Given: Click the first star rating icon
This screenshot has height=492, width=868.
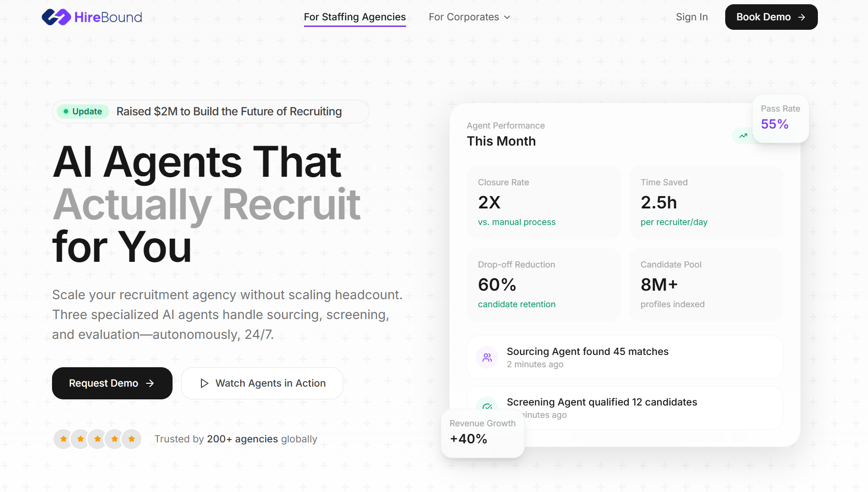Looking at the screenshot, I should [x=63, y=439].
